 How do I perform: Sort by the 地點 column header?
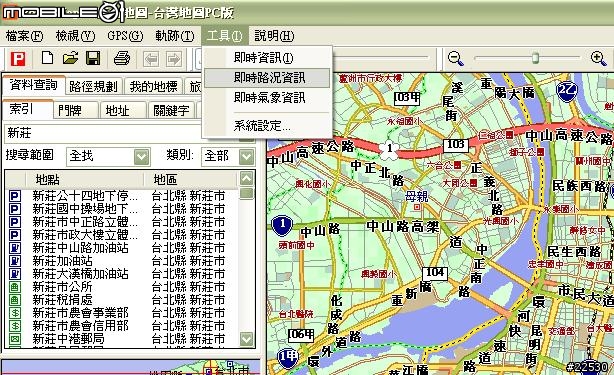coord(84,180)
